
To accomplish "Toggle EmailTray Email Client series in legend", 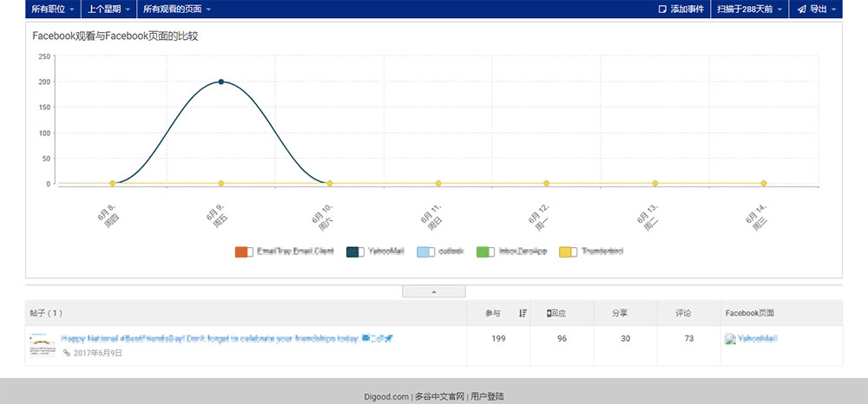I will [x=243, y=251].
